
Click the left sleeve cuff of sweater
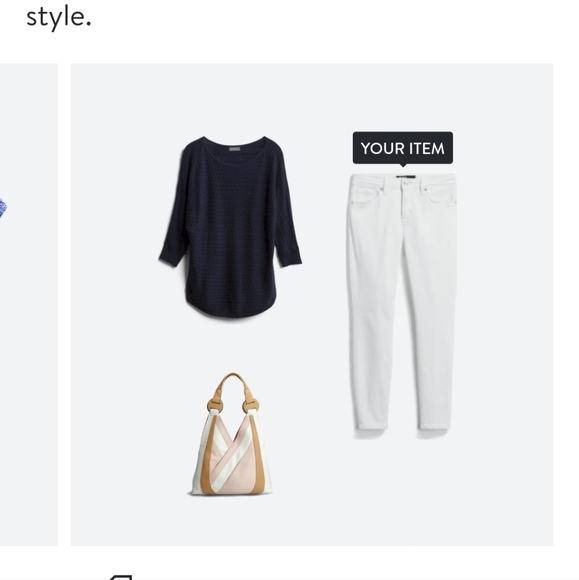pyautogui.click(x=171, y=260)
